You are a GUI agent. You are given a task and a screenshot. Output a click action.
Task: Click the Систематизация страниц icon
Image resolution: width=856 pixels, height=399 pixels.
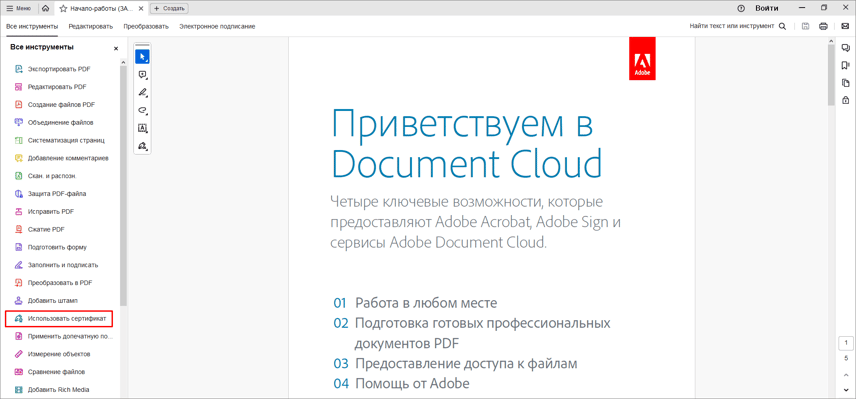(x=19, y=140)
